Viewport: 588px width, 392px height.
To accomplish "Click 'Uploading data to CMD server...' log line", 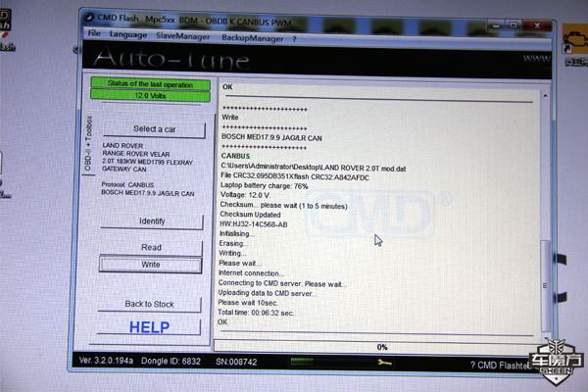I will click(268, 293).
